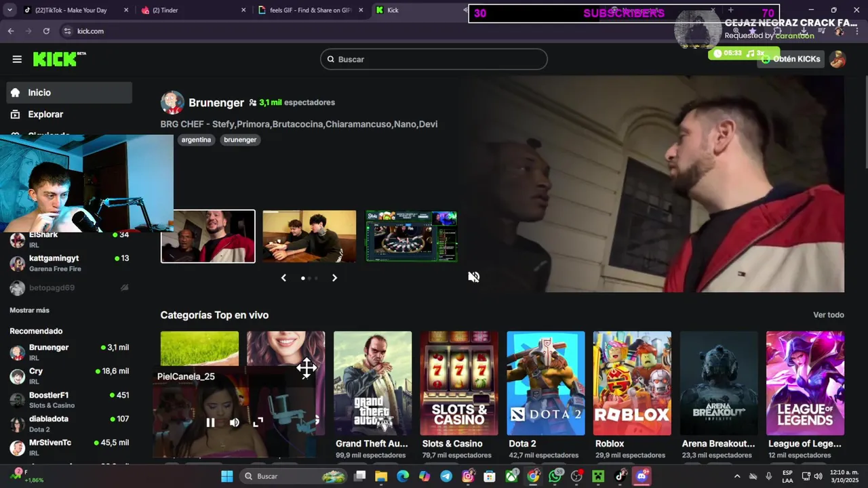Open the user profile avatar top right
The width and height of the screenshot is (868, 488).
click(x=837, y=59)
